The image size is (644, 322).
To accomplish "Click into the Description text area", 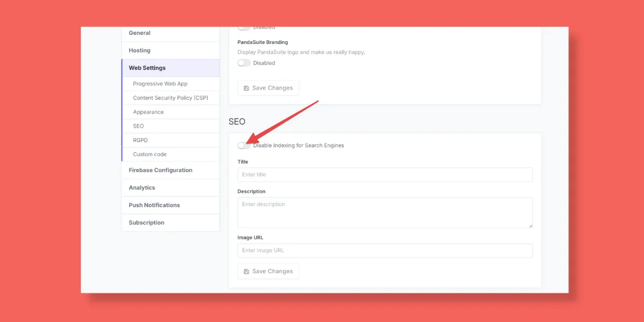I will (x=385, y=213).
